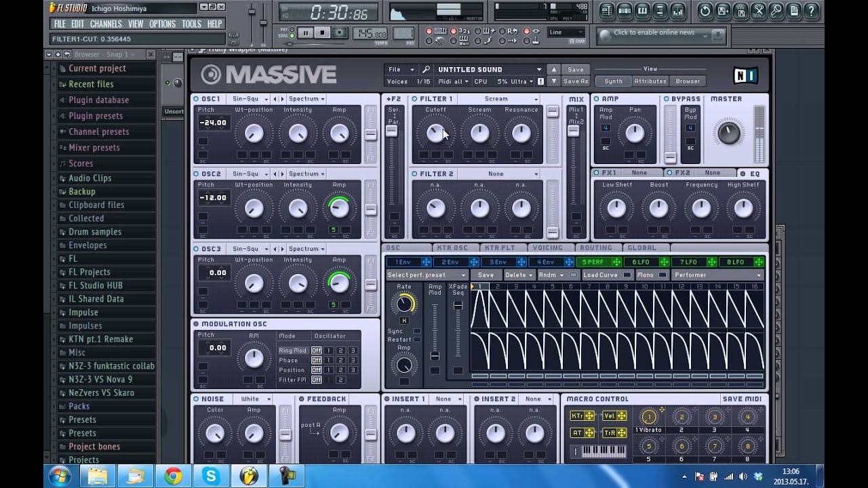The image size is (868, 488).
Task: Toggle OSC2 on/off power button
Action: point(196,174)
